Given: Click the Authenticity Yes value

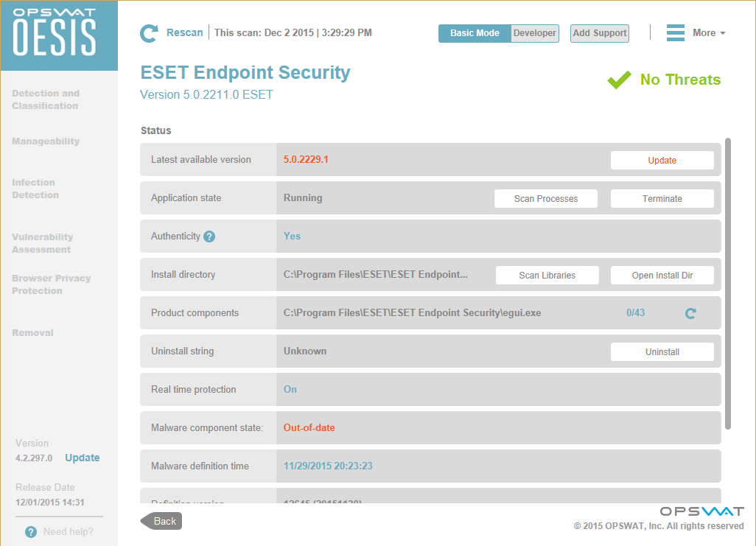Looking at the screenshot, I should click(x=293, y=236).
